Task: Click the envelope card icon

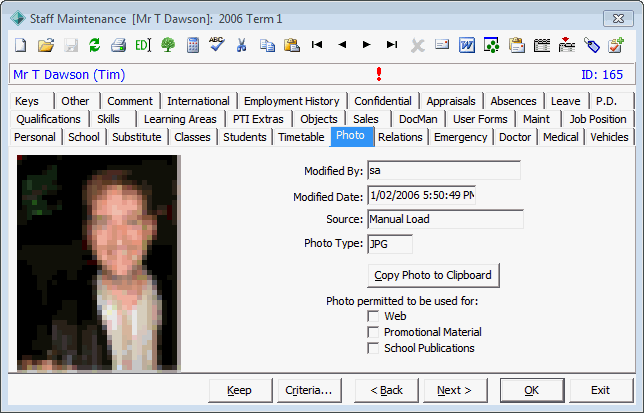Action: pos(442,44)
